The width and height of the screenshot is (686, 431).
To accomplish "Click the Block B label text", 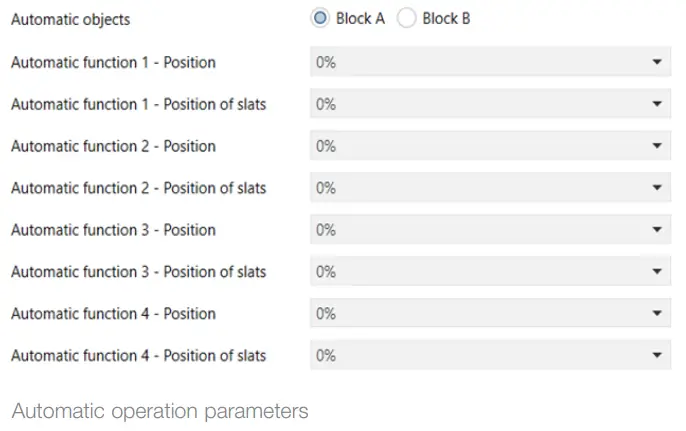I will 446,19.
